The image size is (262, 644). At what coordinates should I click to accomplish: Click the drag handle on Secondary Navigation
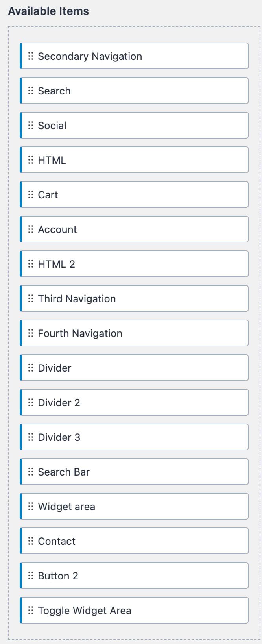click(x=31, y=56)
